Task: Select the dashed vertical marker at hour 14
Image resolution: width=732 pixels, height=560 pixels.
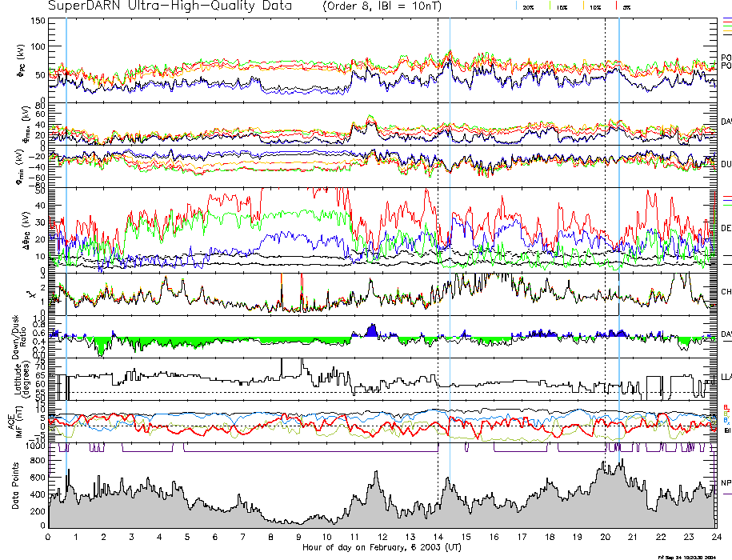Action: (438, 240)
